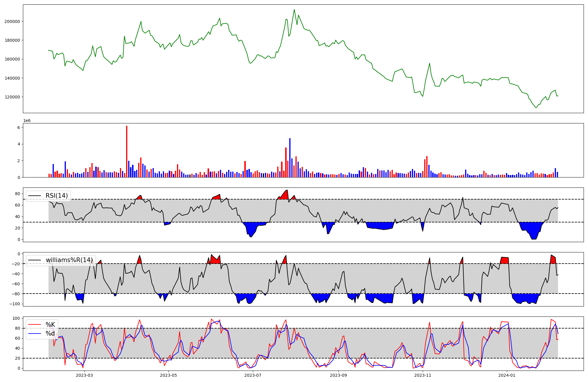The width and height of the screenshot is (588, 382).
Task: Click the 2023-03 date tick label
Action: 84,375
